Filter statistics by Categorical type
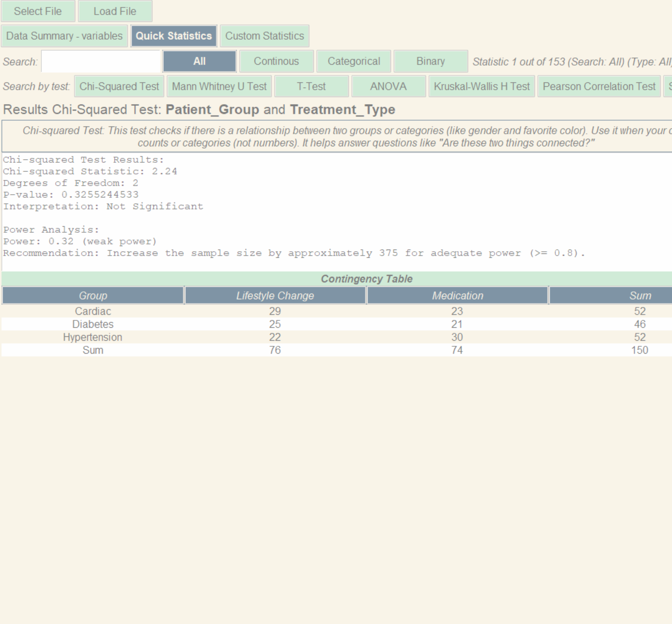The image size is (672, 624). (x=354, y=61)
